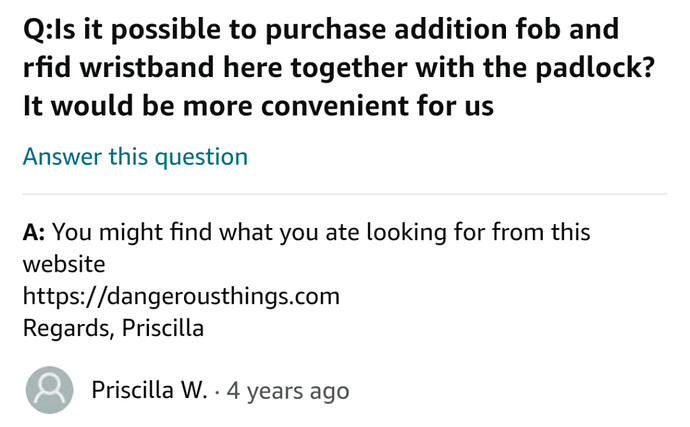Click the '4 years ago' timestamp
This screenshot has height=427, width=690.
click(x=288, y=391)
